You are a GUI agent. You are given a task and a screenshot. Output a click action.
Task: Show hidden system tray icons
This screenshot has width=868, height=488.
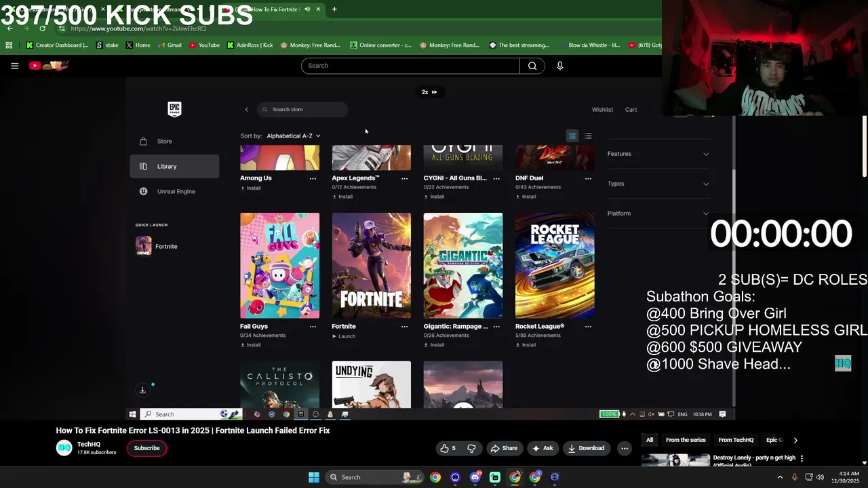[x=780, y=477]
